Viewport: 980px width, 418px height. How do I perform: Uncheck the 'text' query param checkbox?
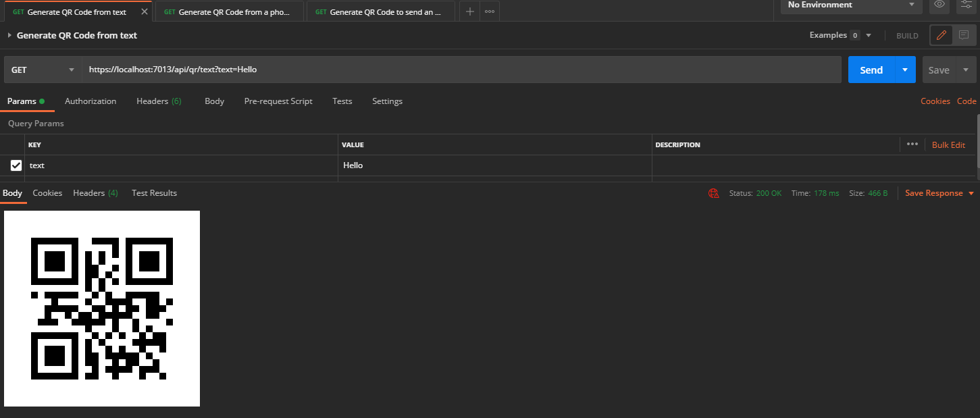coord(16,165)
